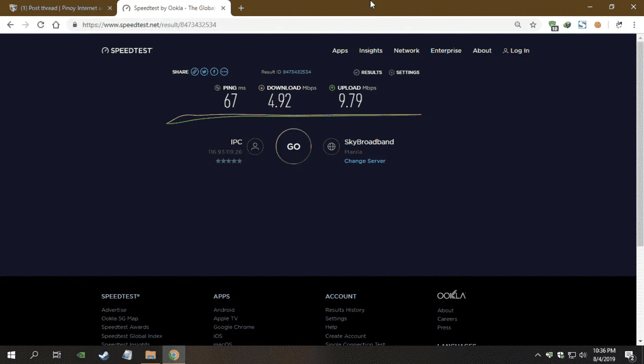The width and height of the screenshot is (644, 364).
Task: Click the SkyBroadband server globe icon
Action: (x=331, y=146)
